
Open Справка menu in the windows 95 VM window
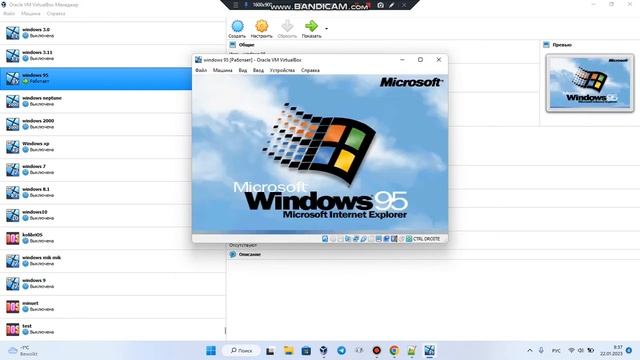310,70
